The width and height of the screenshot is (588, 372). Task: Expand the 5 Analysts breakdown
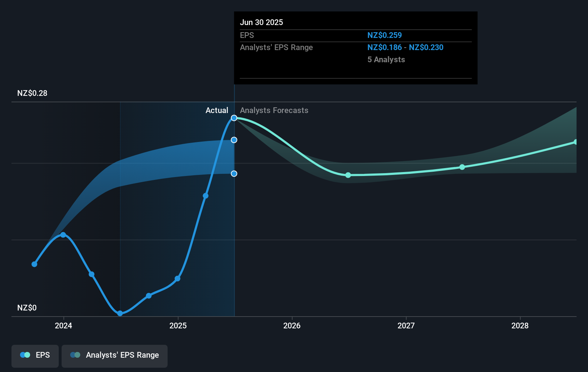tap(386, 59)
